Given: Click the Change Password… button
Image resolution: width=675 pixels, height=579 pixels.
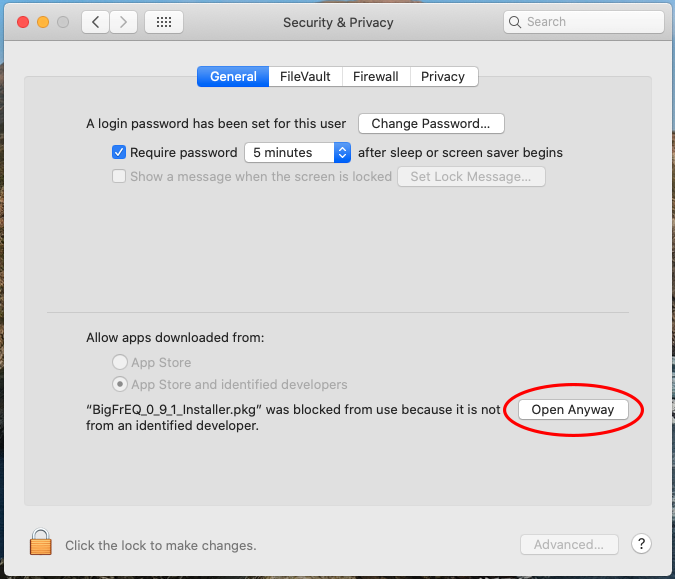Looking at the screenshot, I should tap(431, 124).
